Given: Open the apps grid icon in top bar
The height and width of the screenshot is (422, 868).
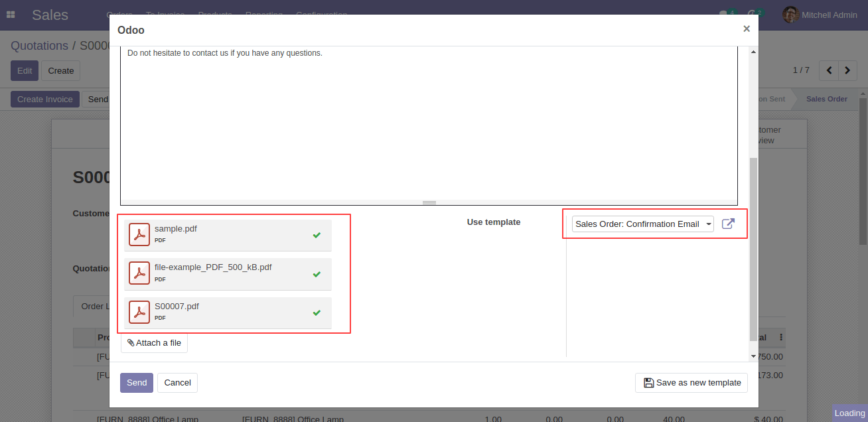Looking at the screenshot, I should (11, 15).
